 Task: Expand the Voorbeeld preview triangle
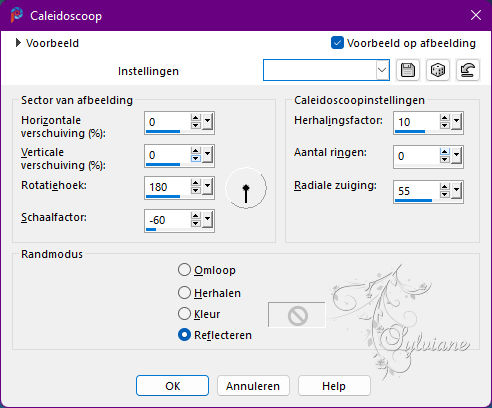click(18, 43)
